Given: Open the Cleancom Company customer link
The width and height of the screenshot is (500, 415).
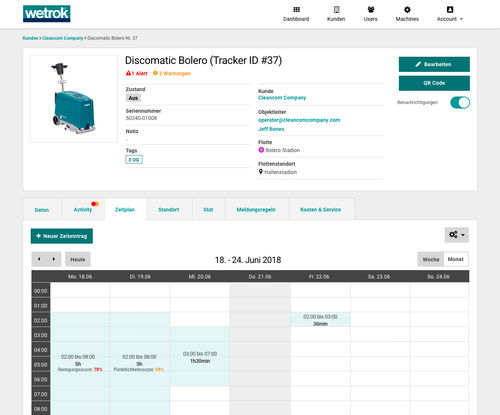Looking at the screenshot, I should tap(282, 98).
